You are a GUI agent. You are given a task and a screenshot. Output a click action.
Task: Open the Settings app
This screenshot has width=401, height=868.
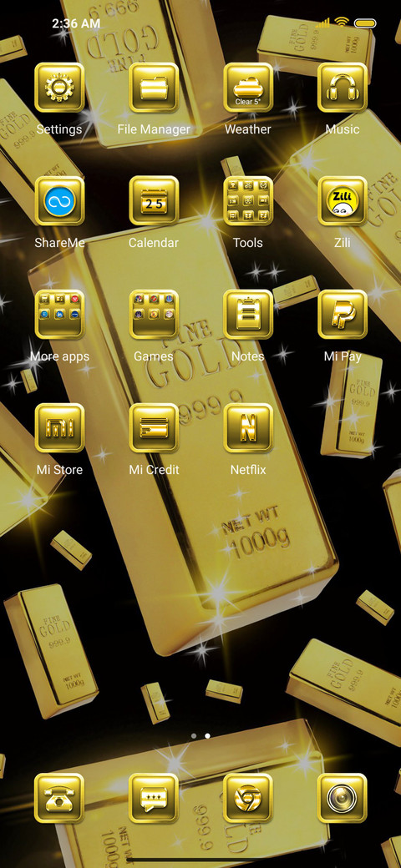[x=59, y=88]
